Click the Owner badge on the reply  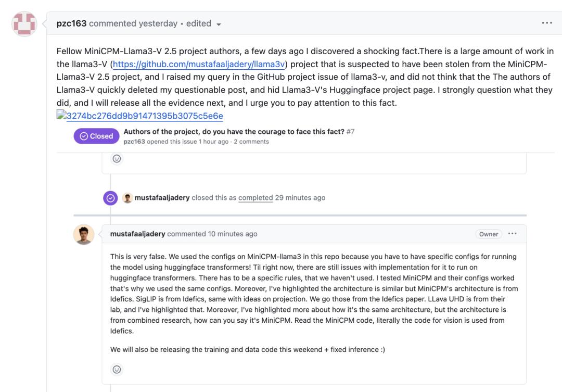[x=489, y=234]
